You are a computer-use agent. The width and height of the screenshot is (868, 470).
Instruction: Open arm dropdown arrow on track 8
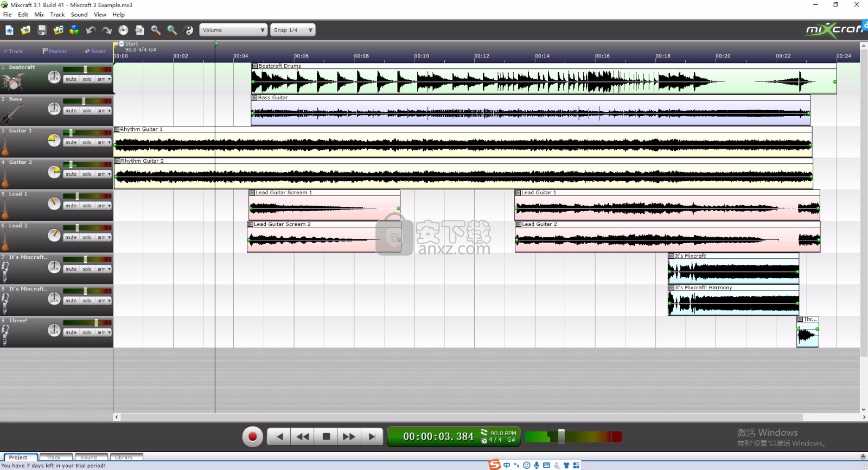(x=109, y=301)
